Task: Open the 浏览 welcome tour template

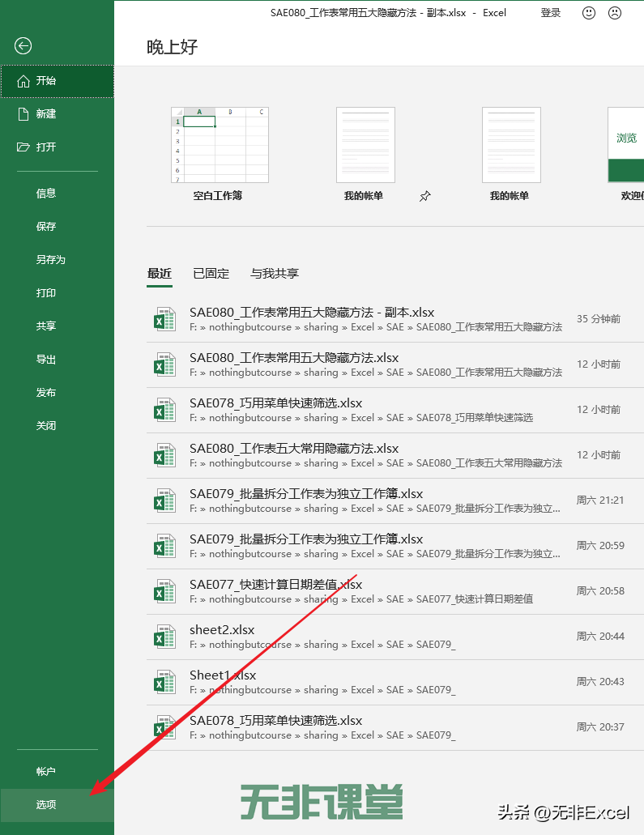Action: point(626,145)
